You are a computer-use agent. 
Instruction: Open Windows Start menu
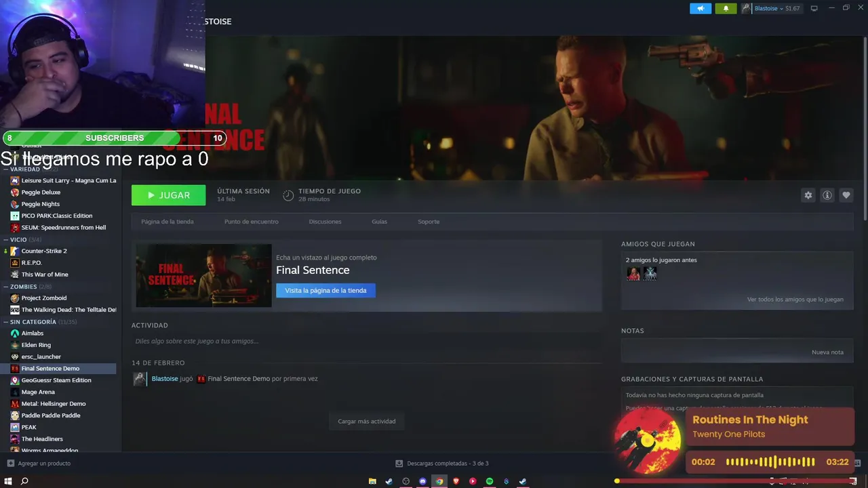pyautogui.click(x=9, y=481)
